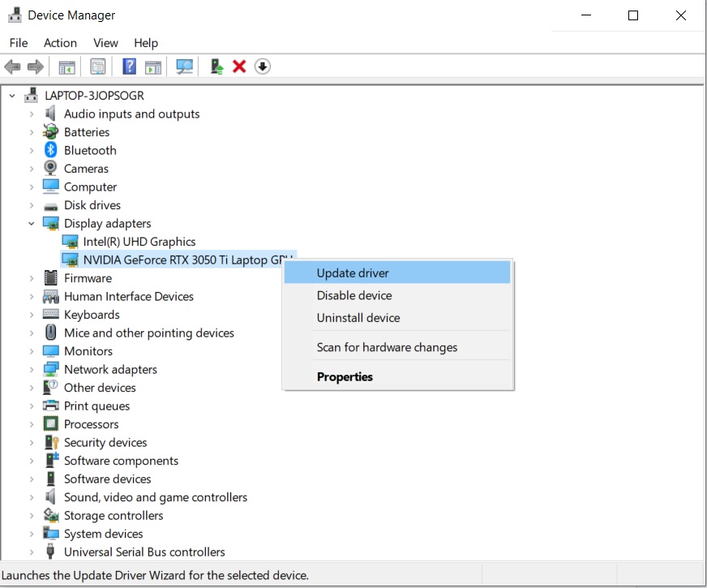This screenshot has width=707, height=588.
Task: Choose Update driver from context menu
Action: (397, 273)
